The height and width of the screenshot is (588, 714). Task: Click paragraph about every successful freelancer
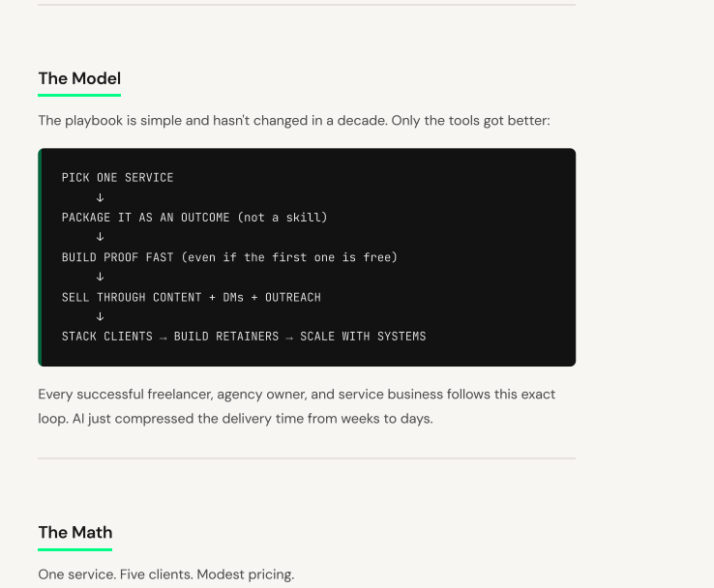296,406
